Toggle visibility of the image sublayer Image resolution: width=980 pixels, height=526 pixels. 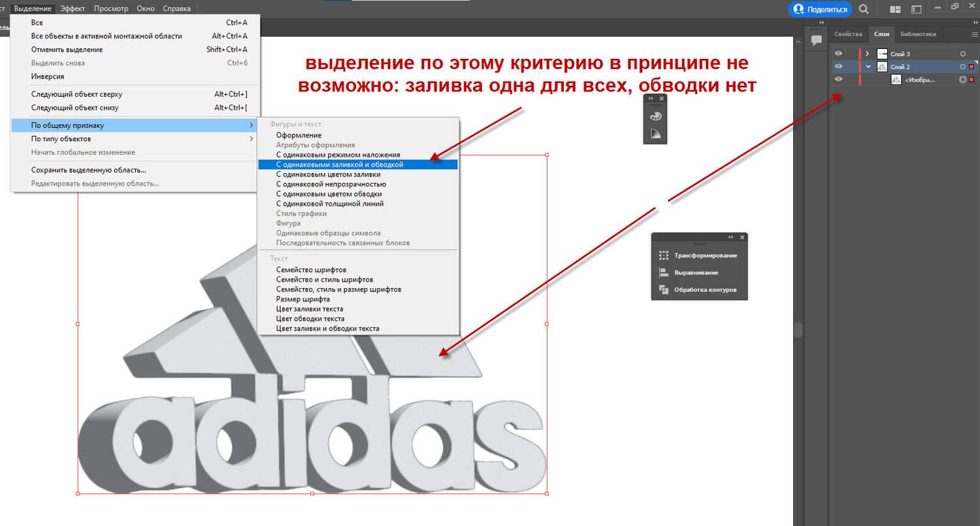click(839, 80)
